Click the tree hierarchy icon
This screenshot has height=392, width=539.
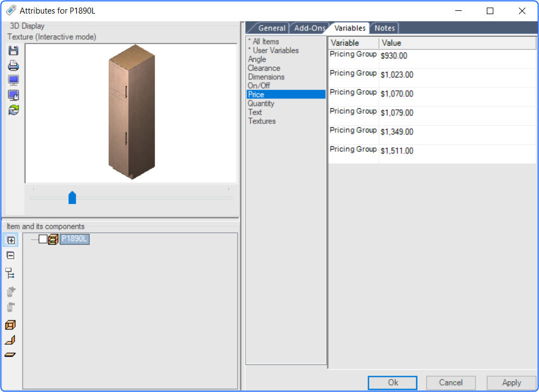click(10, 273)
